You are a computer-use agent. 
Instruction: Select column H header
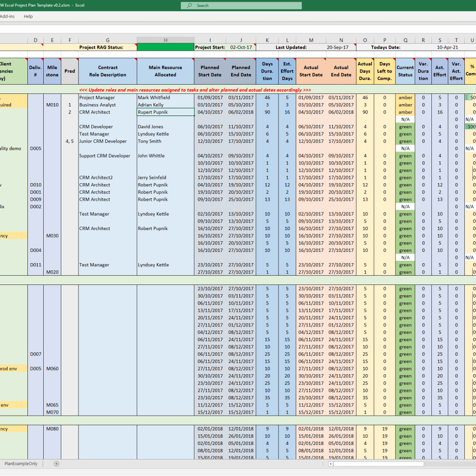pyautogui.click(x=165, y=40)
